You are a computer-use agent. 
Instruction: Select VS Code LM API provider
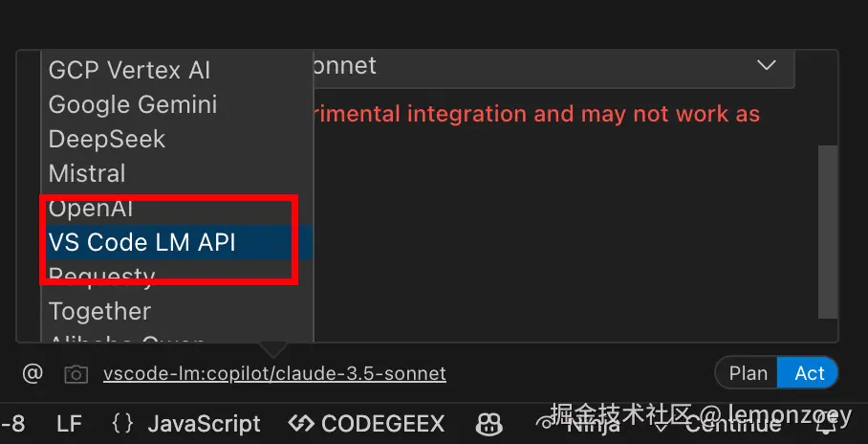click(x=142, y=242)
